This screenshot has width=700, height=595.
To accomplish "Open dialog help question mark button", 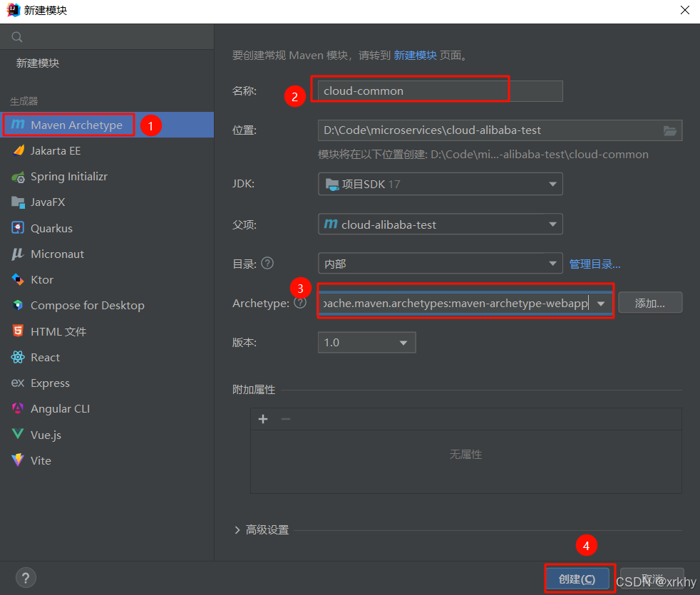I will tap(26, 578).
